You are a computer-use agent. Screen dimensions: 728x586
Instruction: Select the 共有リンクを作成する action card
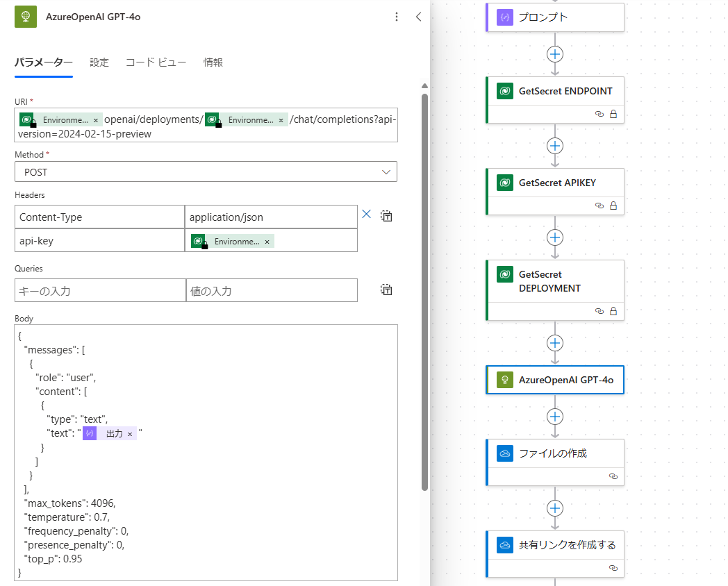pyautogui.click(x=555, y=554)
